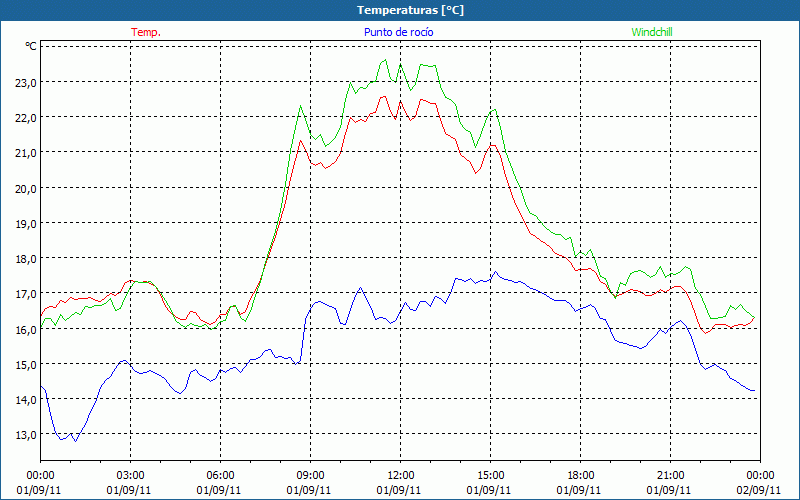
Task: Click the 22,0 y-axis value
Action: tap(26, 118)
